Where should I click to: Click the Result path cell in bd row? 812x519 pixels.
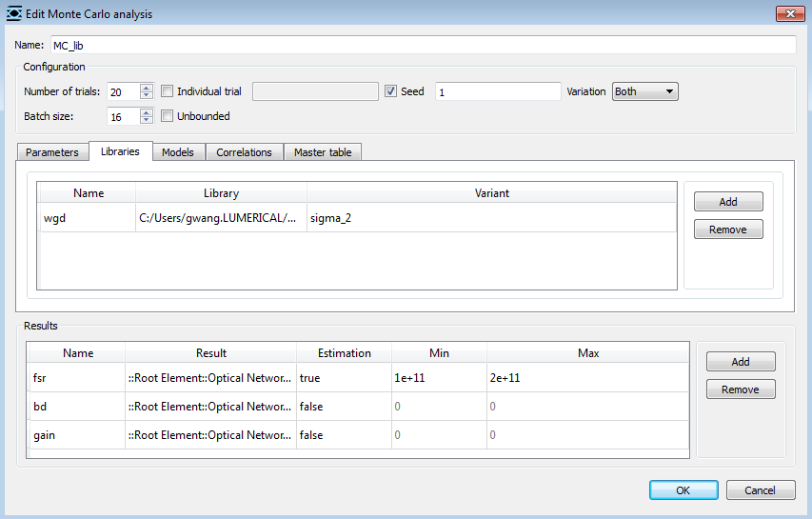[210, 406]
